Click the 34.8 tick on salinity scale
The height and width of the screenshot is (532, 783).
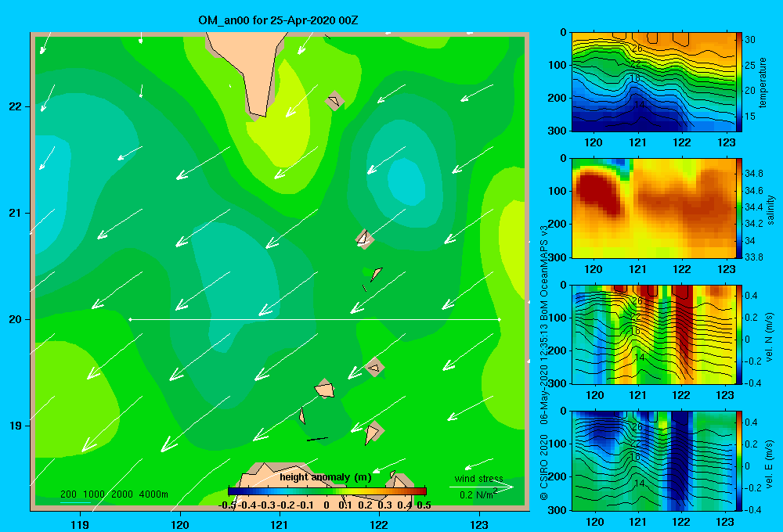point(754,174)
